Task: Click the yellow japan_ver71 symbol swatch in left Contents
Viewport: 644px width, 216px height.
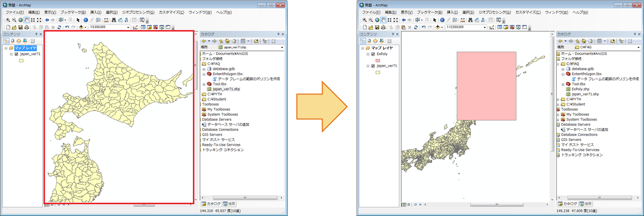Action: (x=21, y=60)
